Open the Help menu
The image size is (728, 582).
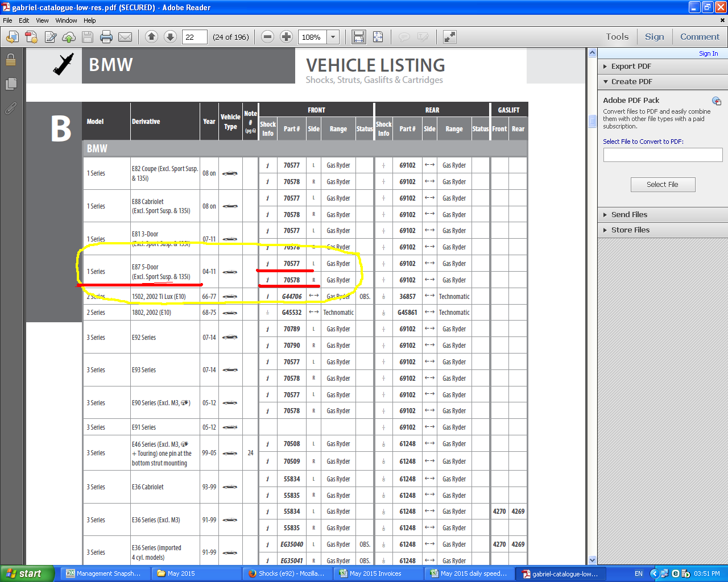[x=90, y=20]
